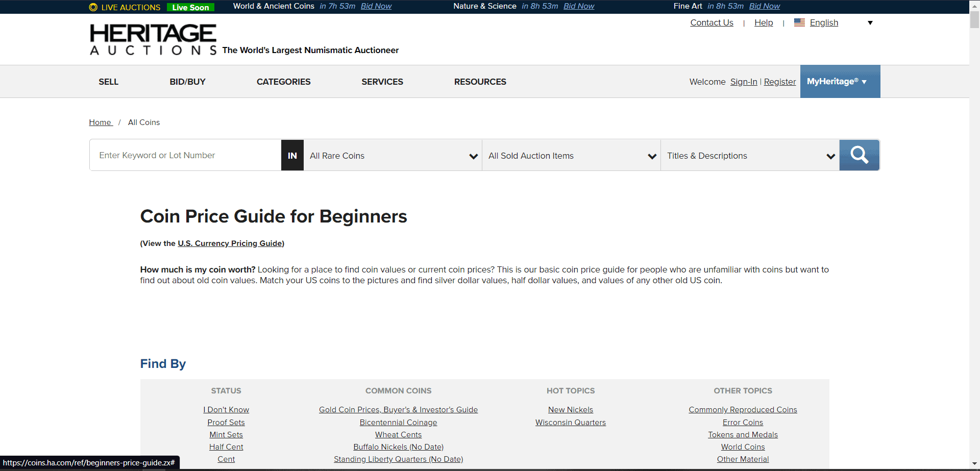
Task: Click the LIVE AUCTIONS target icon
Action: pyautogui.click(x=93, y=7)
